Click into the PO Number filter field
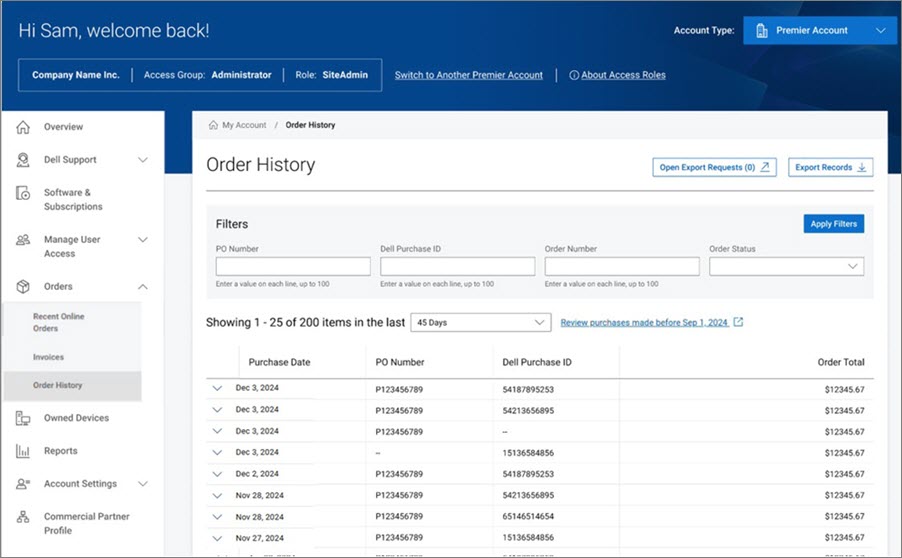Image resolution: width=902 pixels, height=558 pixels. [x=293, y=266]
